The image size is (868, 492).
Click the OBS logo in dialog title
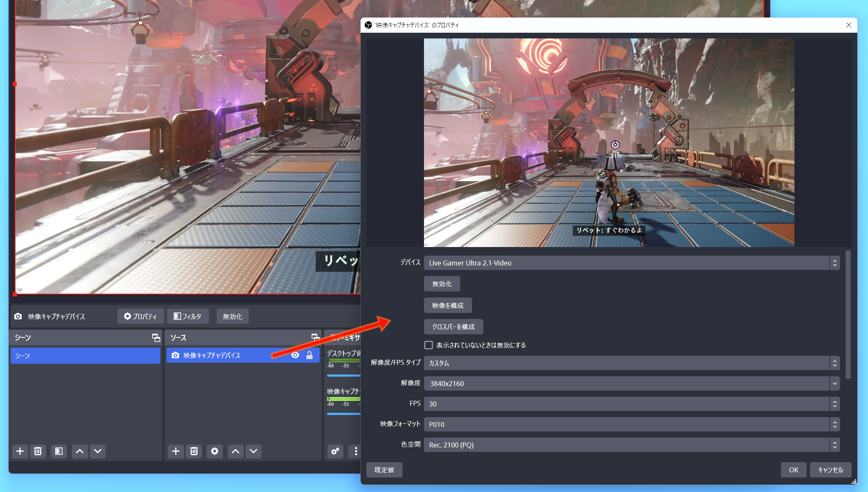[x=368, y=25]
